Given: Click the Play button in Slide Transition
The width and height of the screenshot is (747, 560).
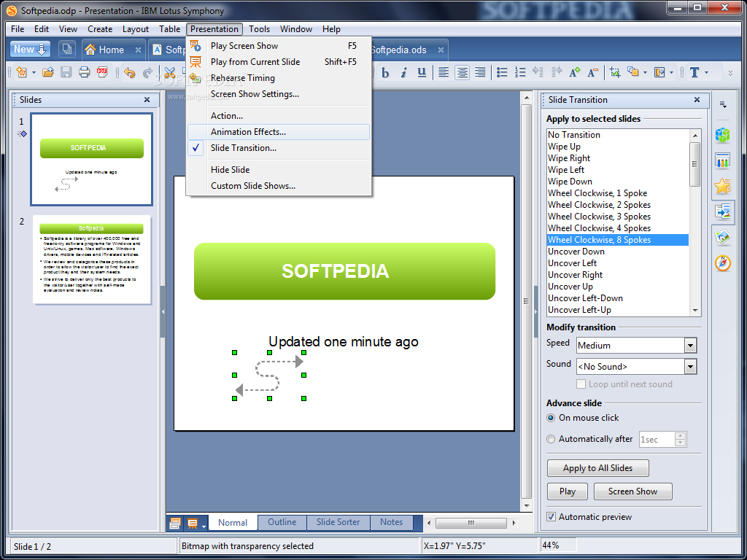Looking at the screenshot, I should 568,491.
